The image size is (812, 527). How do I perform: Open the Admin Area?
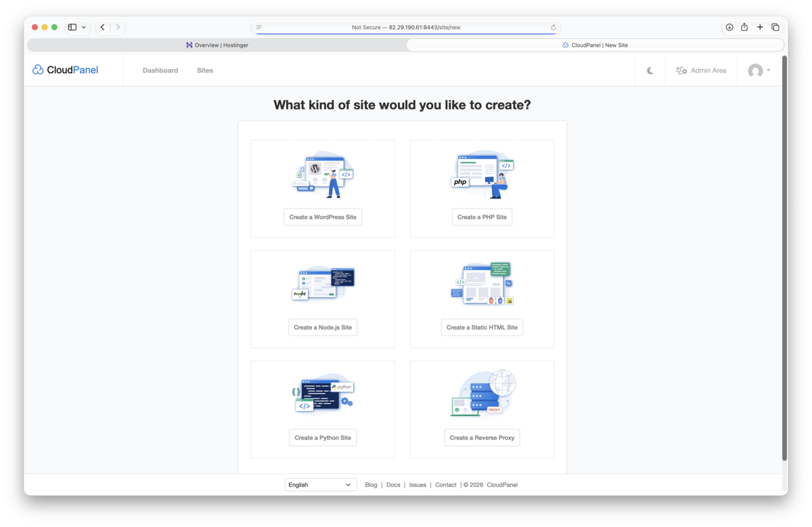pyautogui.click(x=701, y=70)
